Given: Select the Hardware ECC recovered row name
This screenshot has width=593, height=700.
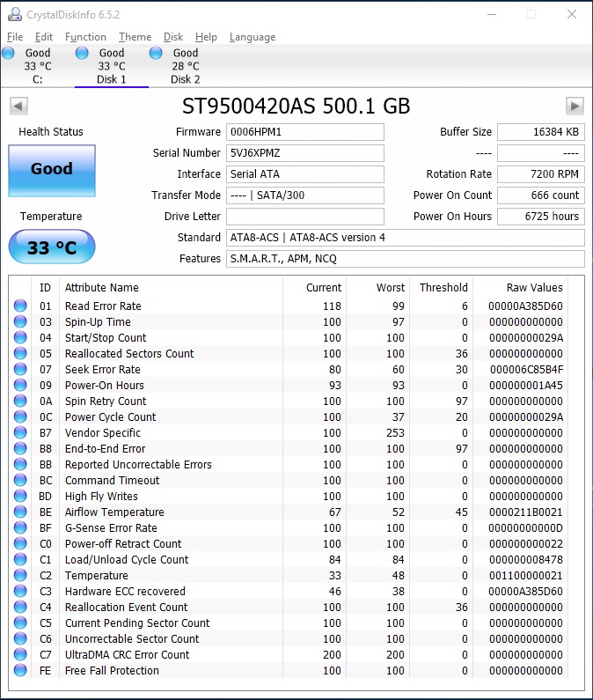Looking at the screenshot, I should pos(125,591).
